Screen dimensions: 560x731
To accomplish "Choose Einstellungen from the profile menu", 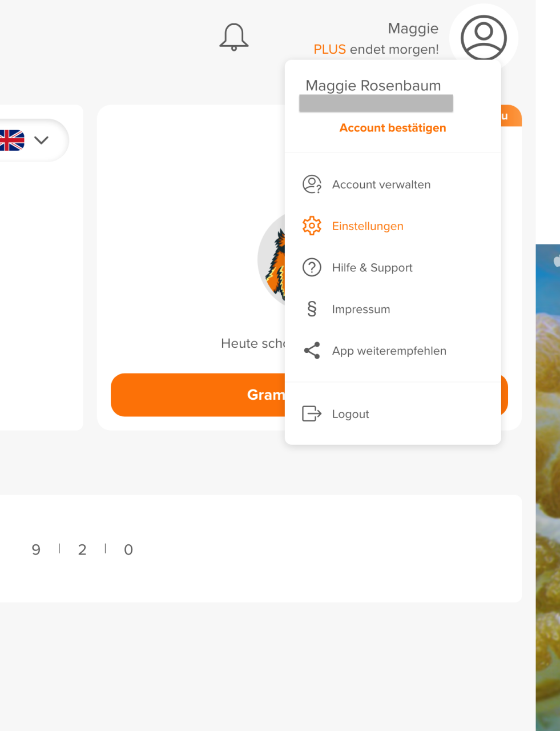I will [x=393, y=226].
